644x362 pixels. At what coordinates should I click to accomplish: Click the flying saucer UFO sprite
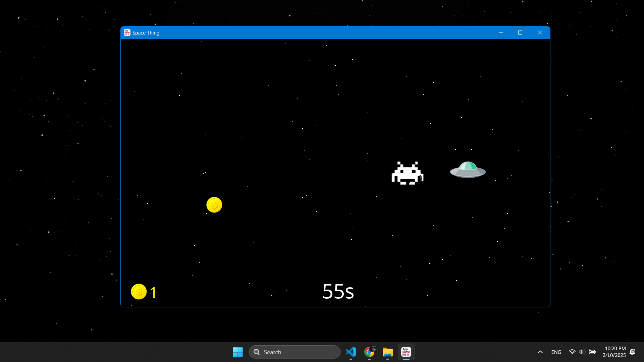(468, 170)
